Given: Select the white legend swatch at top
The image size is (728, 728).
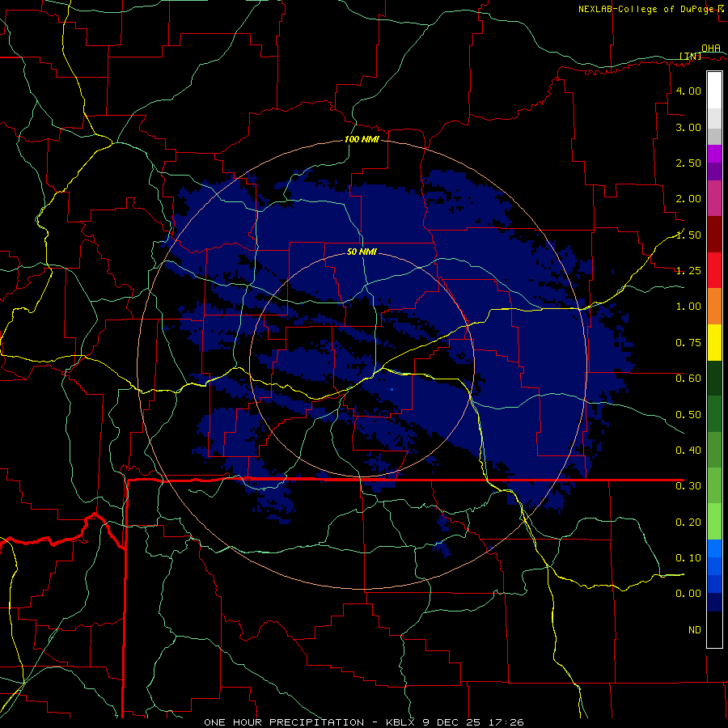Looking at the screenshot, I should [x=714, y=91].
